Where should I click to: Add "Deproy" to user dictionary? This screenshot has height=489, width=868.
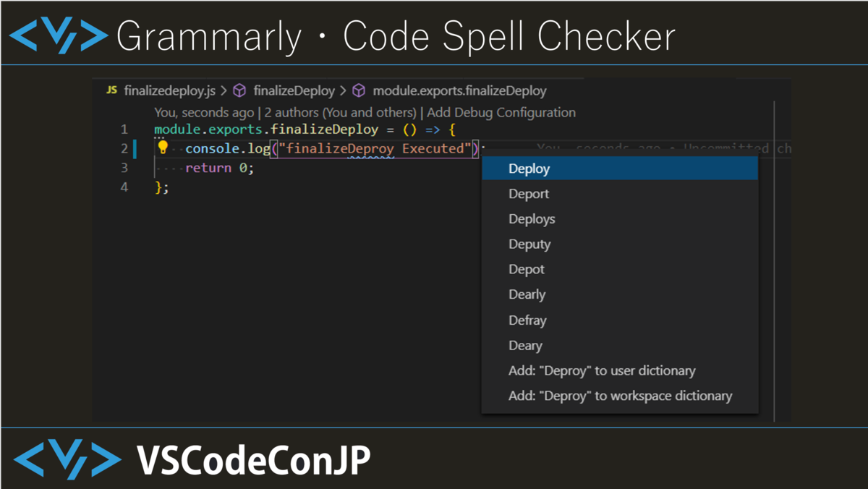click(620, 371)
